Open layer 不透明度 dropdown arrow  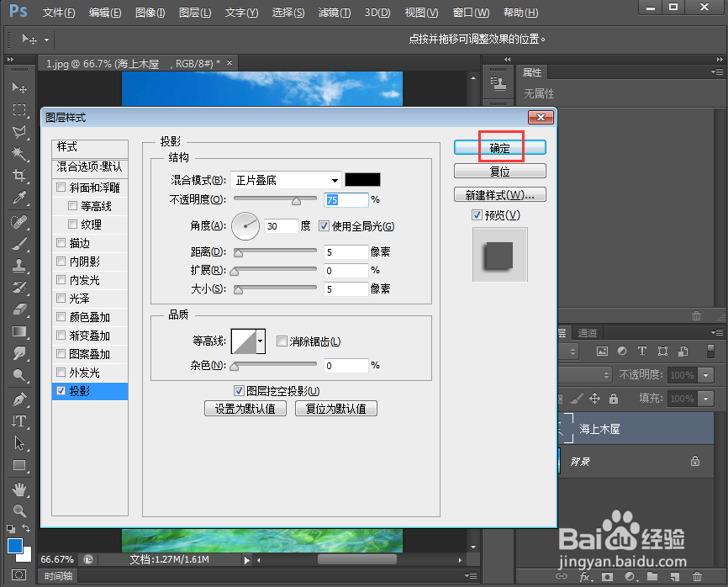(x=706, y=375)
